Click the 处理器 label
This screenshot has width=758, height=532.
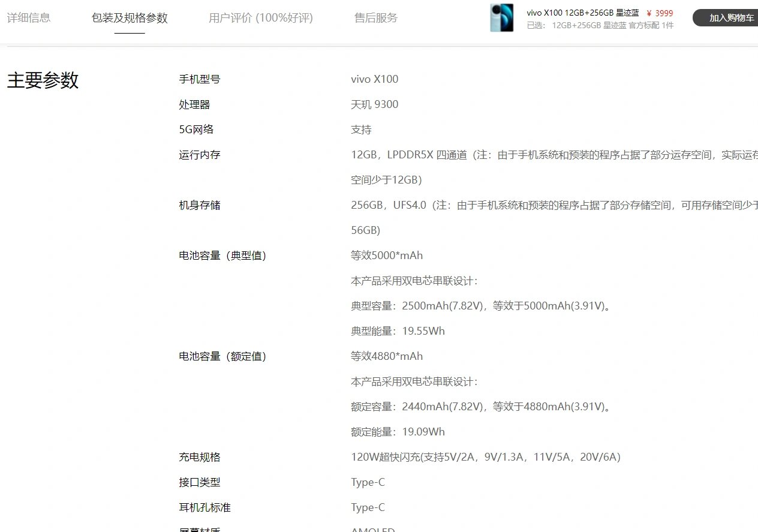pyautogui.click(x=194, y=104)
